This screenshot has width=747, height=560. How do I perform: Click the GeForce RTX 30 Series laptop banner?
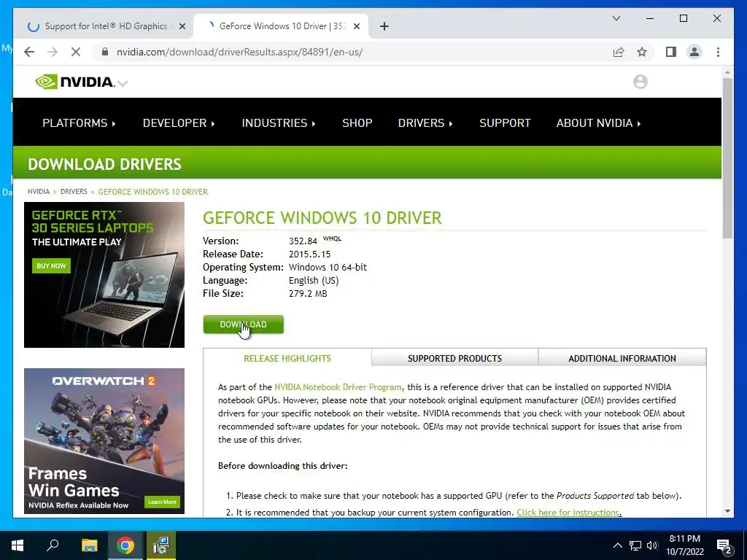coord(104,275)
